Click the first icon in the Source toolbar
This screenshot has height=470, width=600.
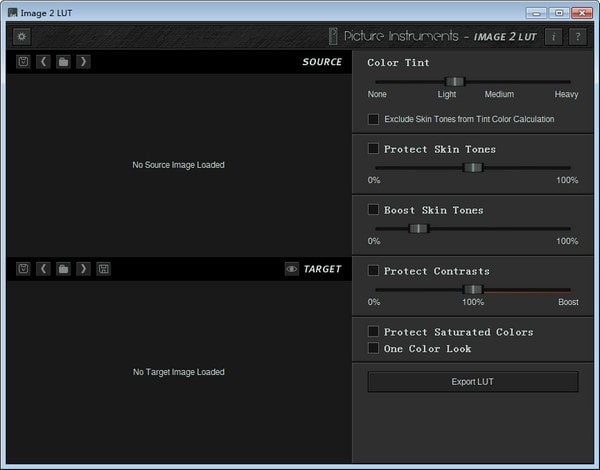23,62
